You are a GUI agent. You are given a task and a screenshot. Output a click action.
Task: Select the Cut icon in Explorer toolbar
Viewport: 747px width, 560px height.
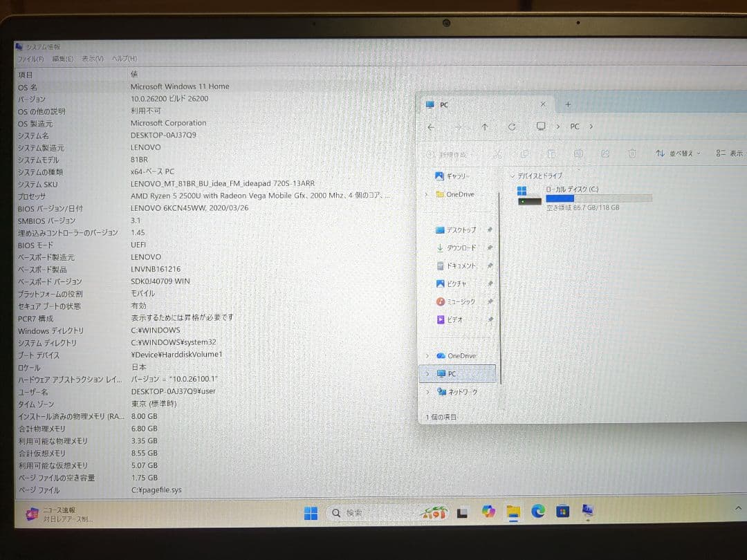point(497,153)
